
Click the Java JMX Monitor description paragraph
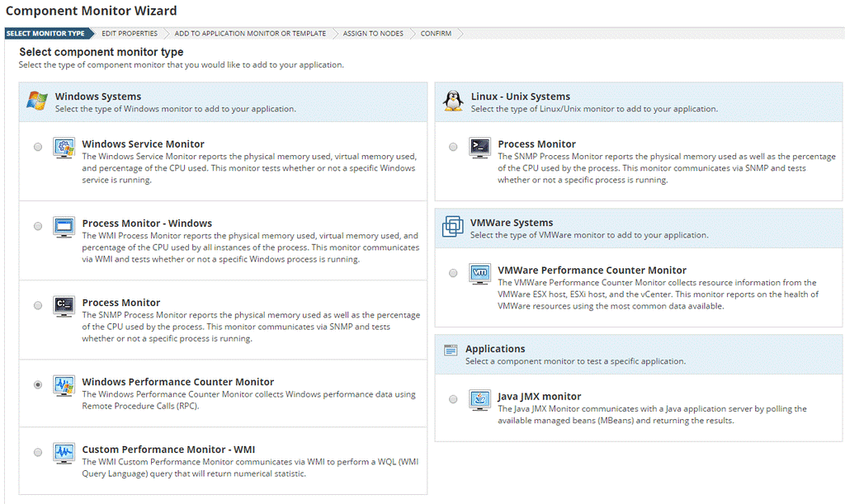click(x=652, y=415)
